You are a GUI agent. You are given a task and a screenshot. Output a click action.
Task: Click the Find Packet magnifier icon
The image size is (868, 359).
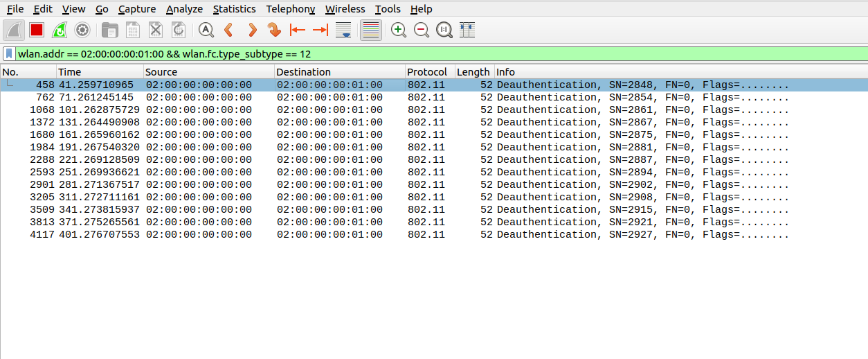(206, 30)
